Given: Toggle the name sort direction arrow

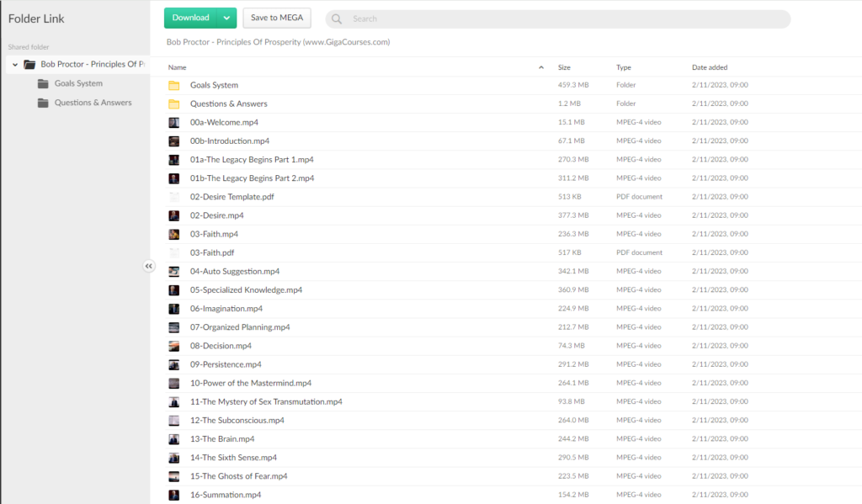Looking at the screenshot, I should (x=540, y=67).
